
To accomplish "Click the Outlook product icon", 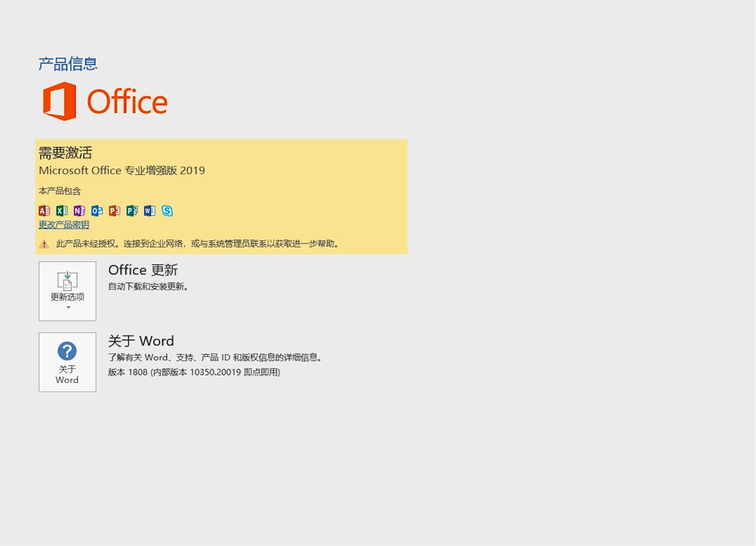I will 97,211.
